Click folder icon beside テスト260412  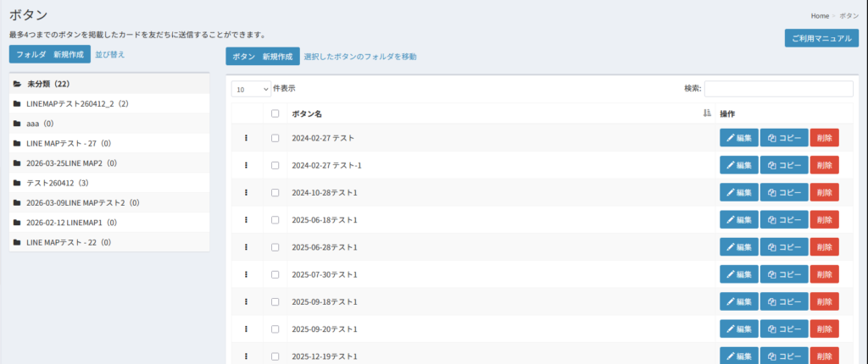[18, 183]
